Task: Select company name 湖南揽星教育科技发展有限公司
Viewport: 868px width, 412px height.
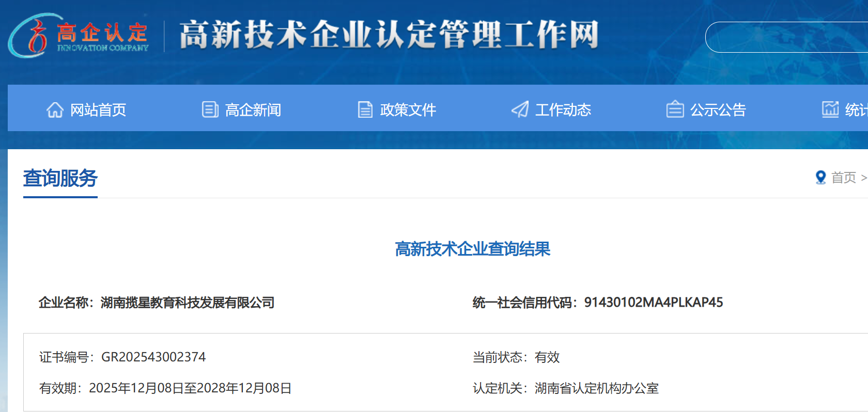Action: click(x=188, y=303)
